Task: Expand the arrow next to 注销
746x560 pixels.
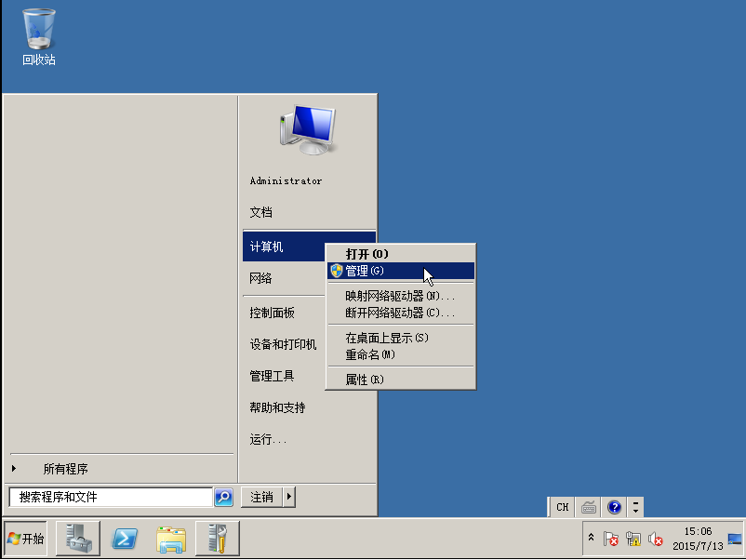Action: pos(289,497)
